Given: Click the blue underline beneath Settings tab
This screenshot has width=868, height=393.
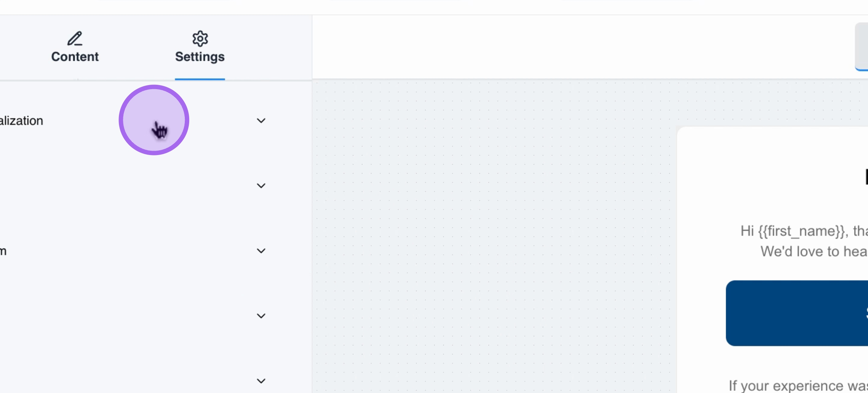Looking at the screenshot, I should tap(200, 79).
